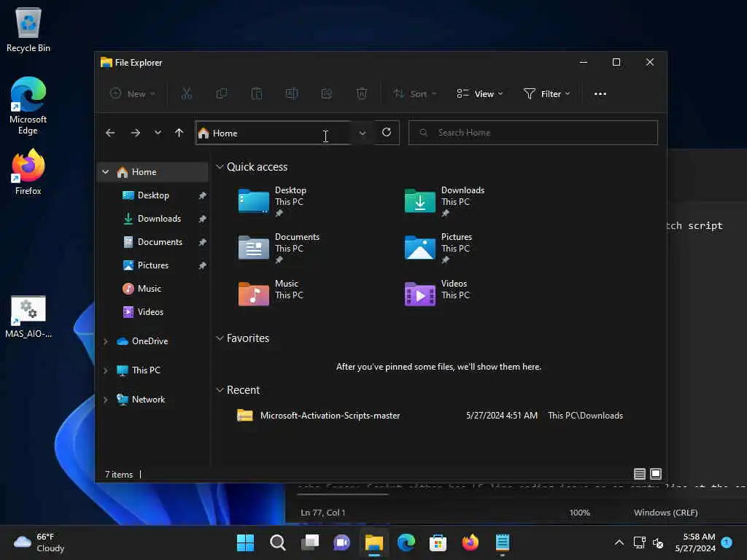Show hidden icons in system tray
This screenshot has height=560, width=747.
pos(619,542)
